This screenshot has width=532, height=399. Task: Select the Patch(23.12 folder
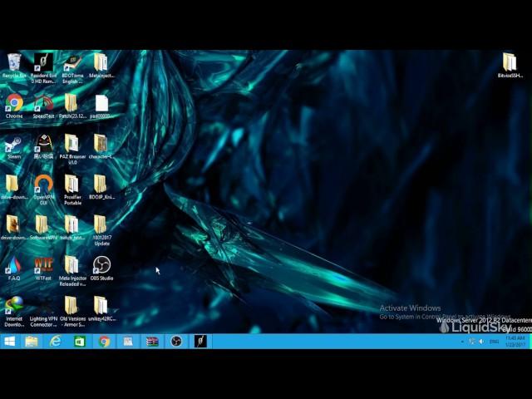click(72, 106)
